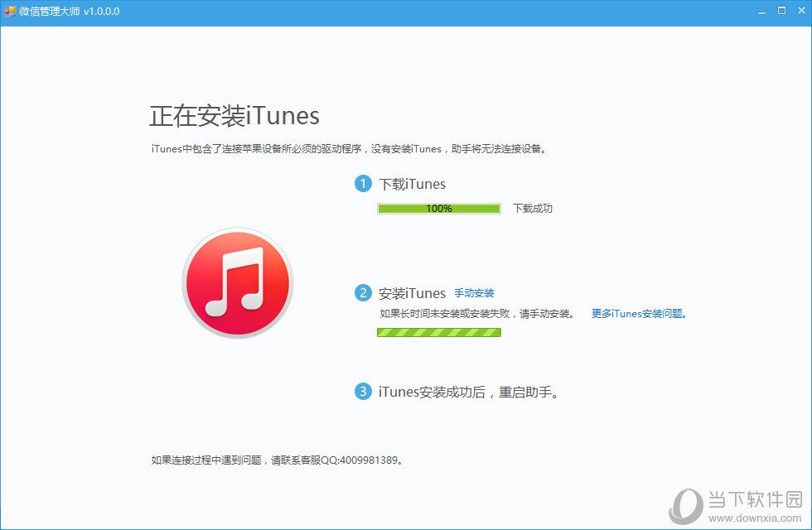Click the striped install progress bar
The height and width of the screenshot is (530, 812).
point(439,332)
